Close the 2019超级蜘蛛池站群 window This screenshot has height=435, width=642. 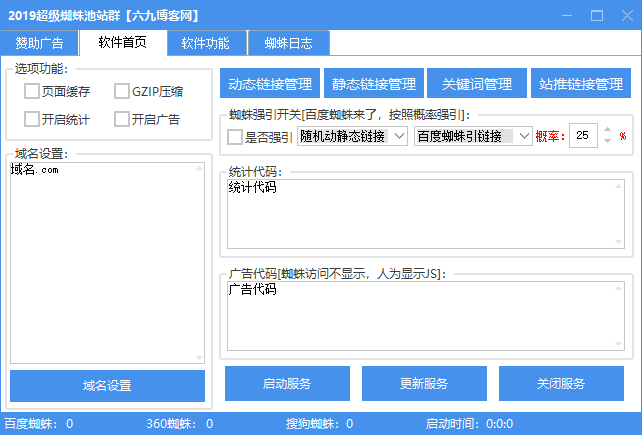(627, 16)
